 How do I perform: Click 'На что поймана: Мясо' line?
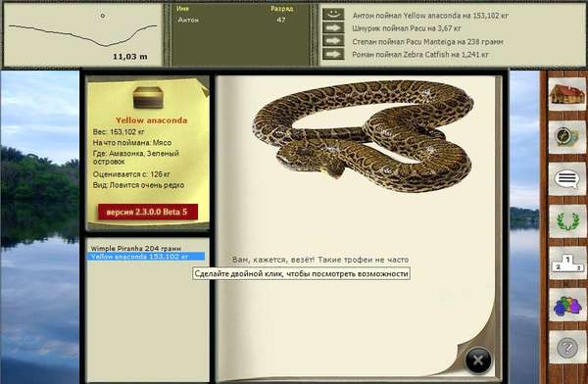point(132,142)
